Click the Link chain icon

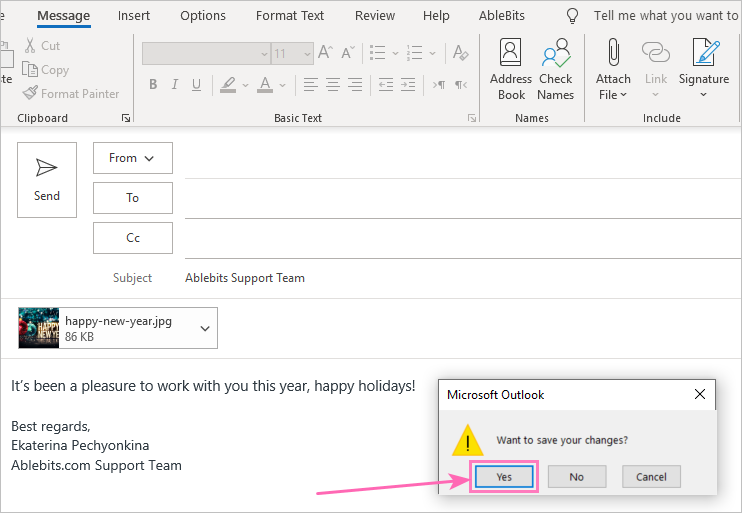(x=656, y=69)
